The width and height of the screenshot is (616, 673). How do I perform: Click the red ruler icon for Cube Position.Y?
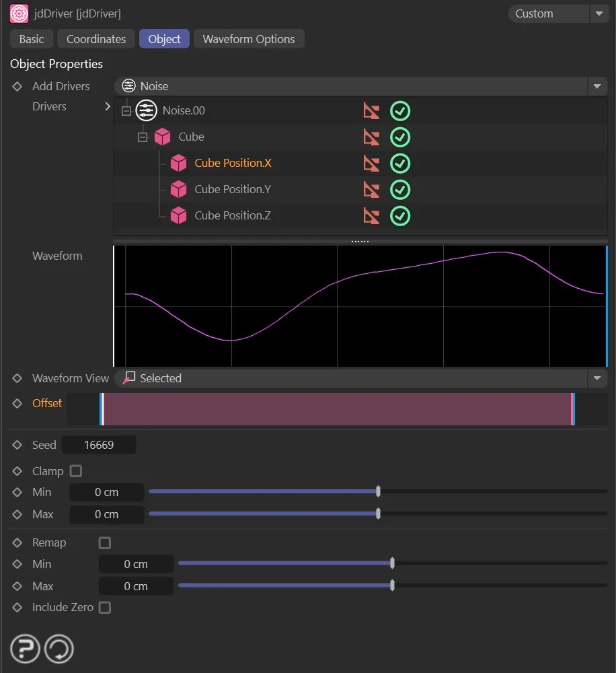pos(371,190)
